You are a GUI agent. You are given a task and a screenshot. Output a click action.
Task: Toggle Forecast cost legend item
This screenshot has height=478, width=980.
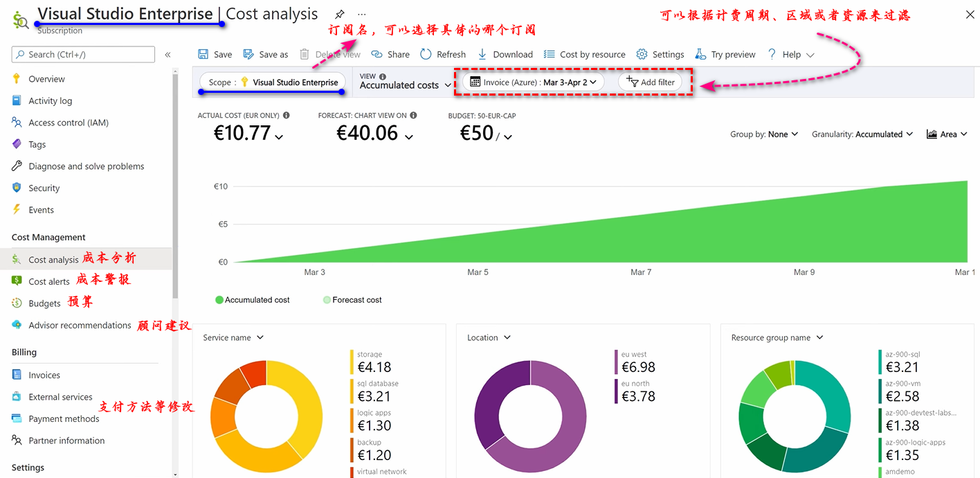(x=352, y=300)
